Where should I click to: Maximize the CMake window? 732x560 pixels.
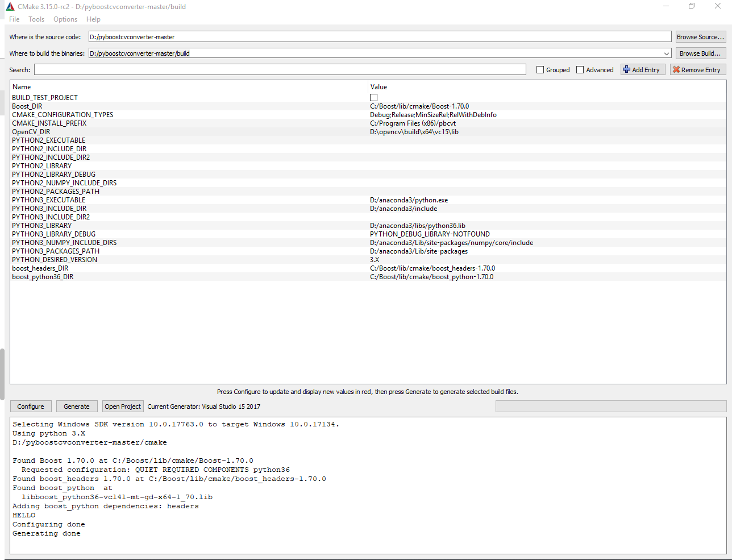(692, 6)
